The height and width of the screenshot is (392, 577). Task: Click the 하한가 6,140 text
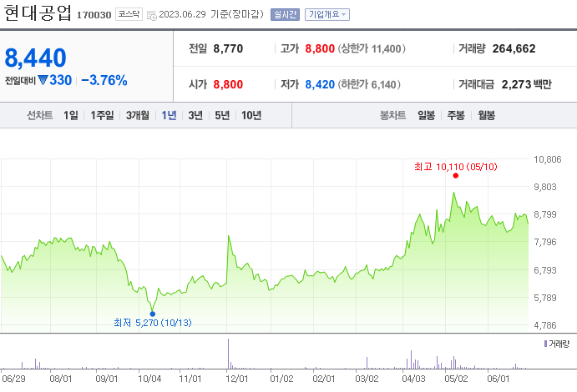pos(369,84)
